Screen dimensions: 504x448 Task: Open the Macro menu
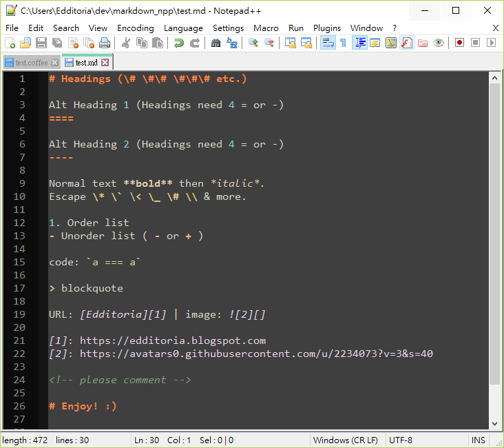[x=266, y=28]
